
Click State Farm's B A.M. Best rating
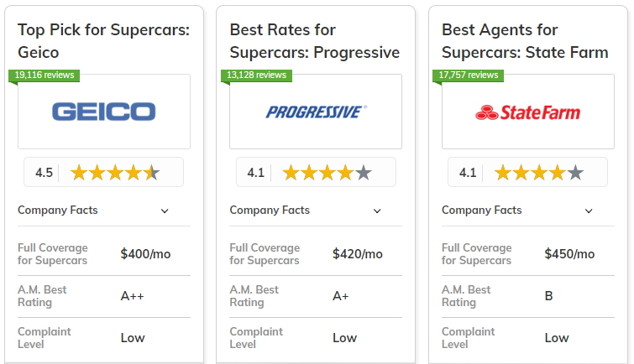click(x=548, y=296)
